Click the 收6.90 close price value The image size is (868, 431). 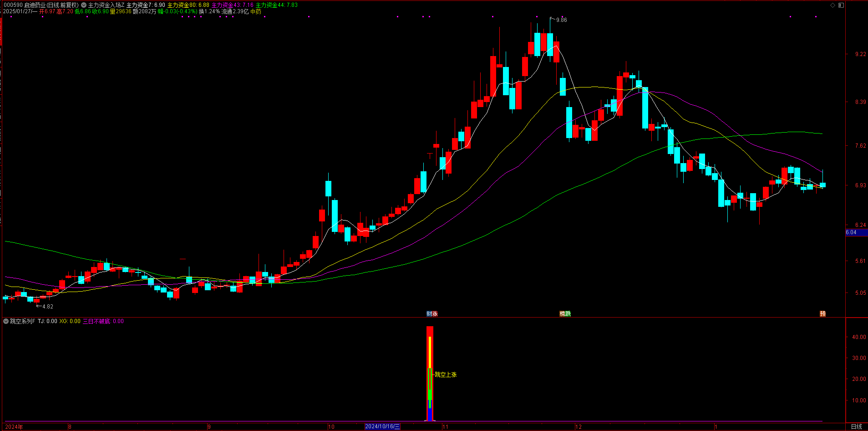tap(101, 11)
